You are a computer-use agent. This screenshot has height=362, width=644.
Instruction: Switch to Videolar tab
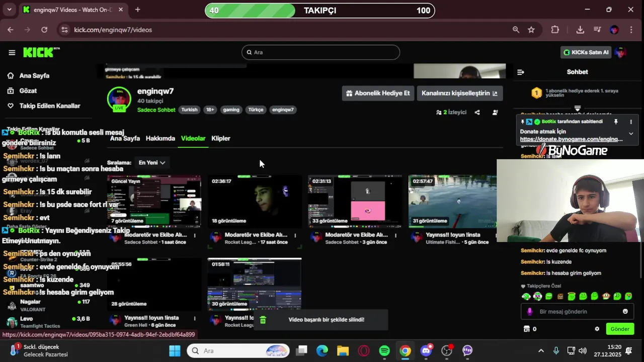click(193, 138)
